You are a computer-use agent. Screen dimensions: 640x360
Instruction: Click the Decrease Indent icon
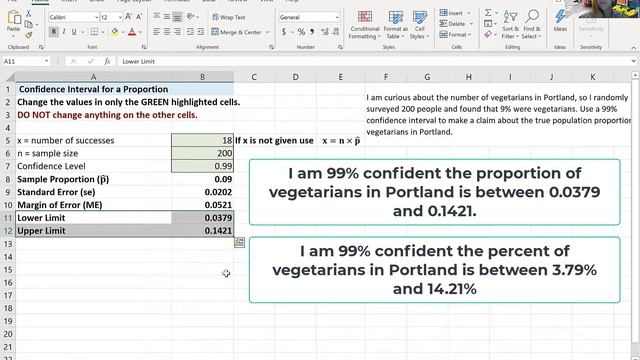[x=190, y=32]
